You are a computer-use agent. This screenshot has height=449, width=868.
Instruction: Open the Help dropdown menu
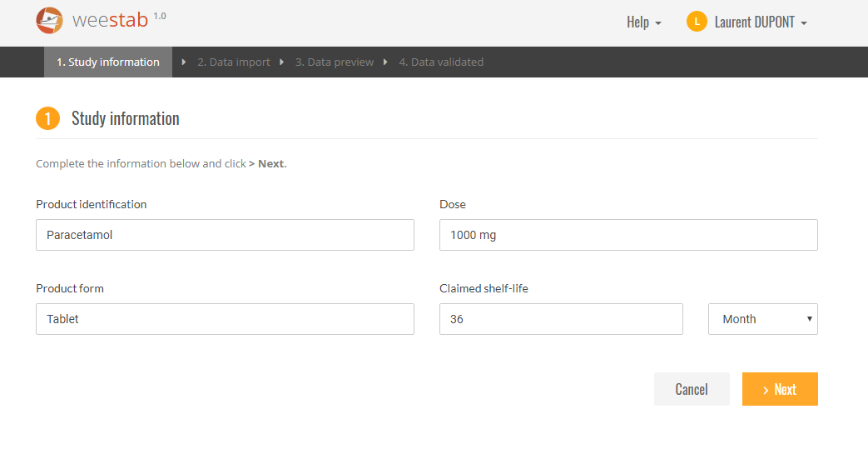point(644,22)
